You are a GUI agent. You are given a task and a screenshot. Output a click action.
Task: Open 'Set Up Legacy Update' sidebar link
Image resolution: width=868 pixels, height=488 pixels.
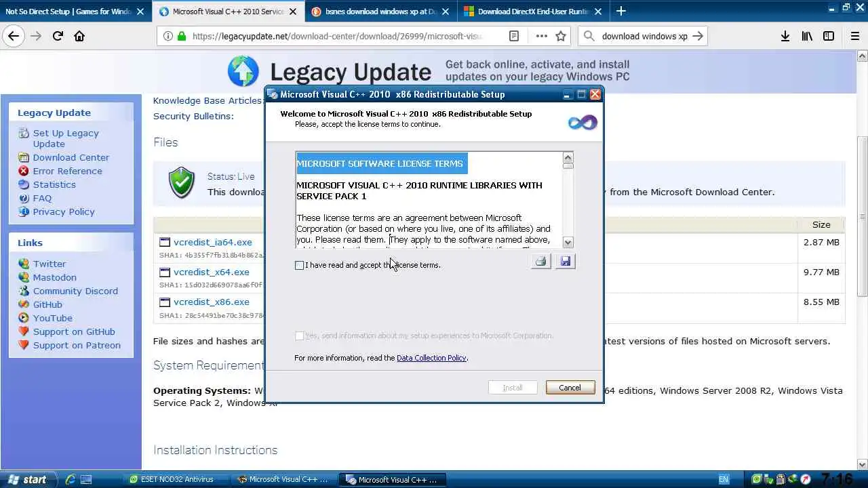click(x=66, y=138)
